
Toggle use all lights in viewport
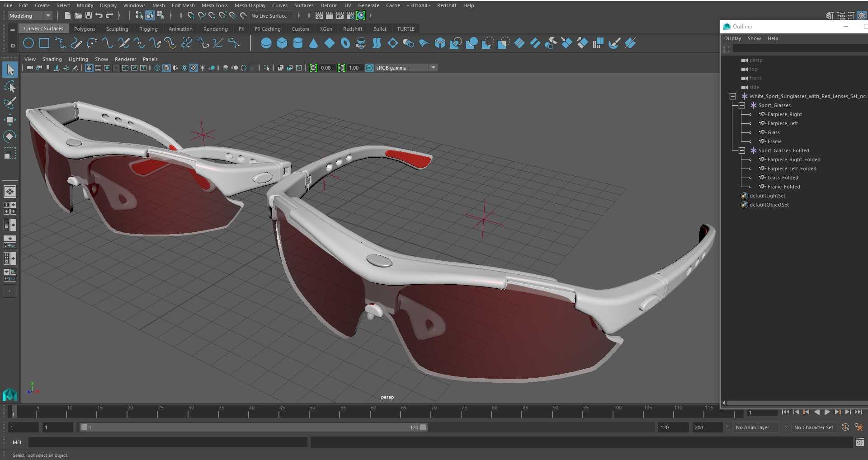pyautogui.click(x=203, y=68)
